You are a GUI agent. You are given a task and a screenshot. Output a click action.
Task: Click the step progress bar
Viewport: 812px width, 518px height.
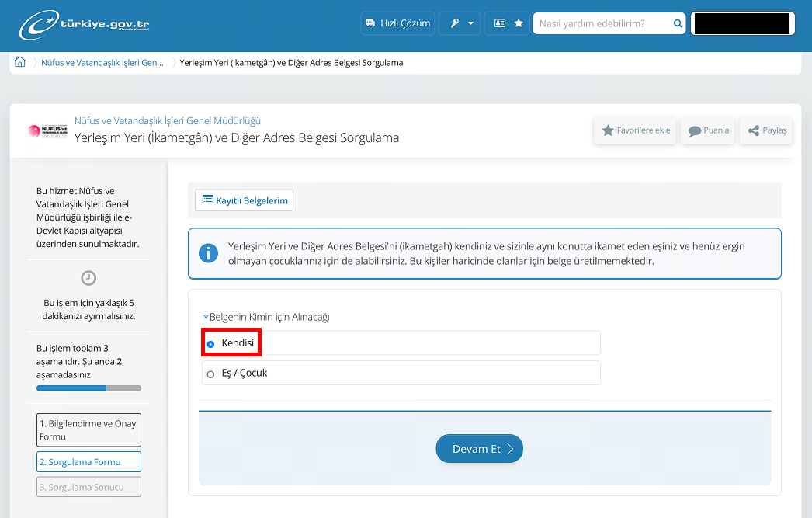tap(88, 388)
